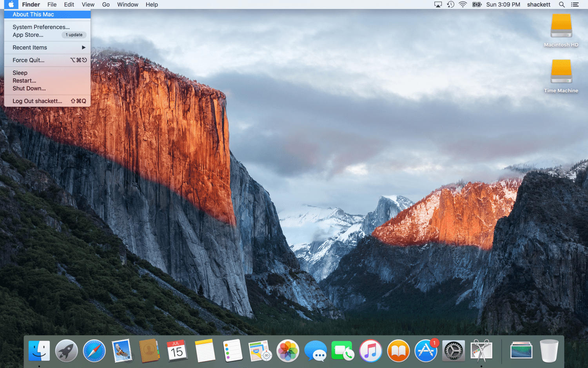
Task: Open Spotlight search magnifier
Action: tap(562, 5)
